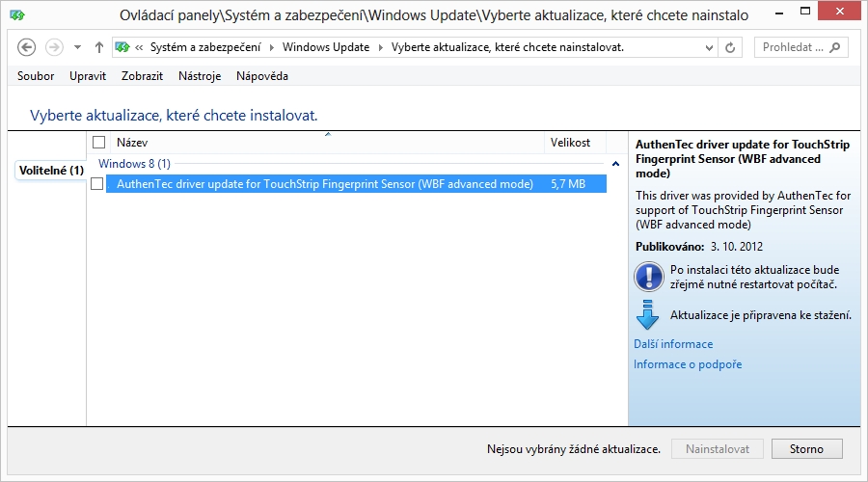Open the 'Další informace' link
Image resolution: width=868 pixels, height=482 pixels.
point(673,344)
